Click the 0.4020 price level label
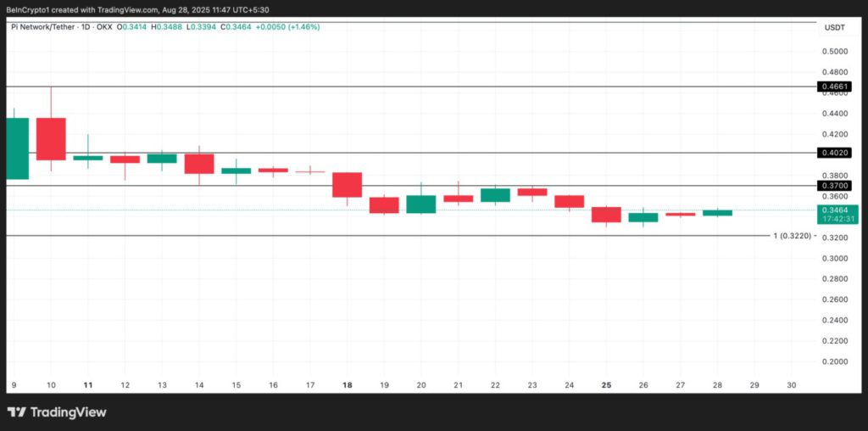The width and height of the screenshot is (868, 431). [x=834, y=153]
